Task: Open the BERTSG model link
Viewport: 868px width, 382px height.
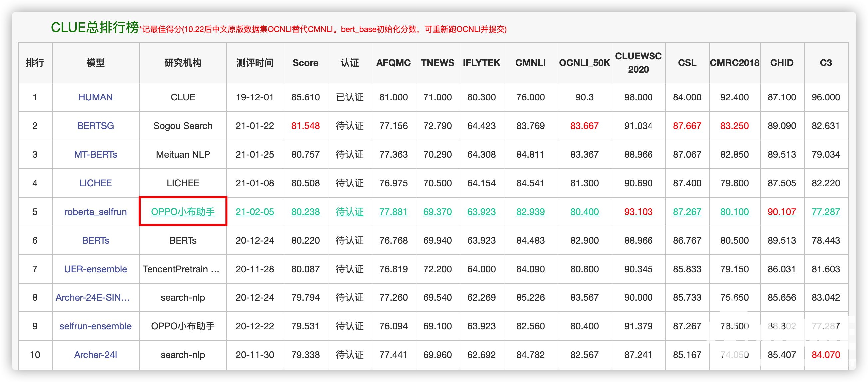Action: 95,126
